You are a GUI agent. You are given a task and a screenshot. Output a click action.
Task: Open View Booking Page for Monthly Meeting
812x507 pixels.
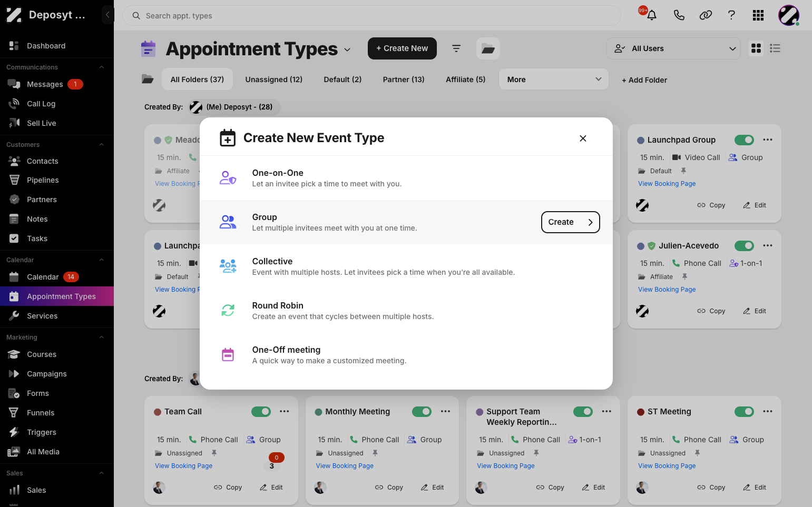tap(345, 466)
